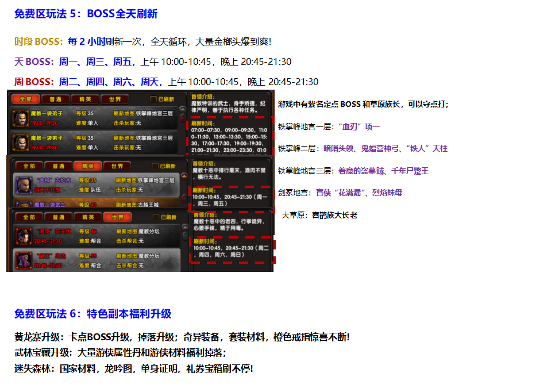The width and height of the screenshot is (551, 392).
Task: Select the "金权" 古伦木 boss portrait
Action: pyautogui.click(x=24, y=185)
